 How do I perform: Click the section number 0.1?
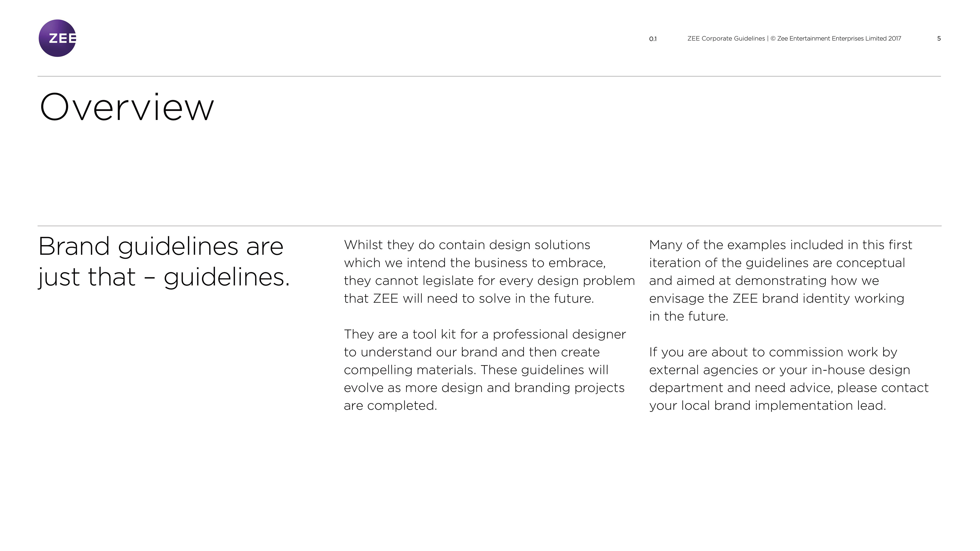(653, 39)
